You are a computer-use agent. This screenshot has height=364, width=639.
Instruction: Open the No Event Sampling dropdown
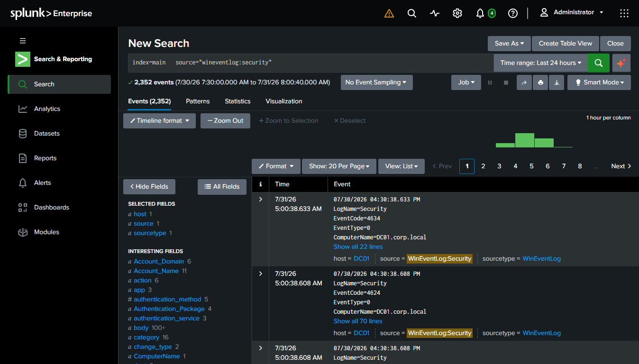coord(376,82)
